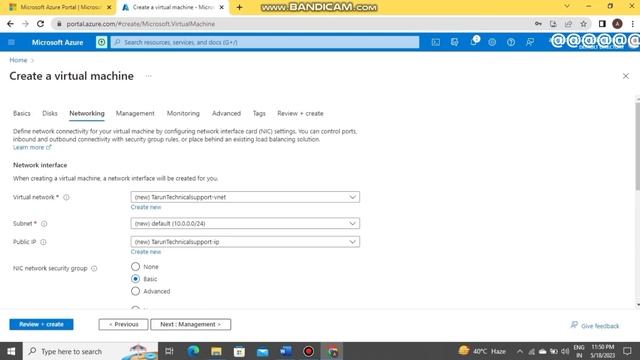Go back in Chrome browser

[x=11, y=24]
